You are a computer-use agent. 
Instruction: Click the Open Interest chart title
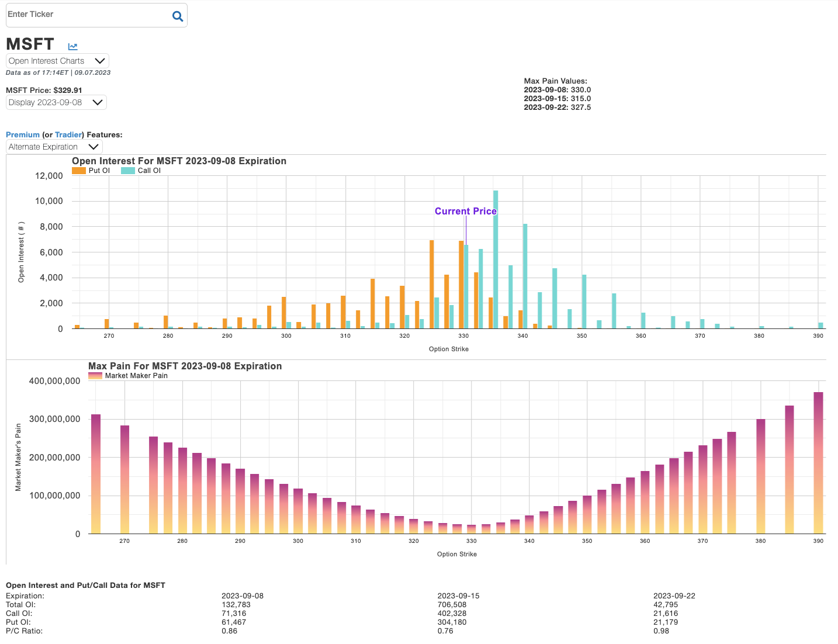179,161
